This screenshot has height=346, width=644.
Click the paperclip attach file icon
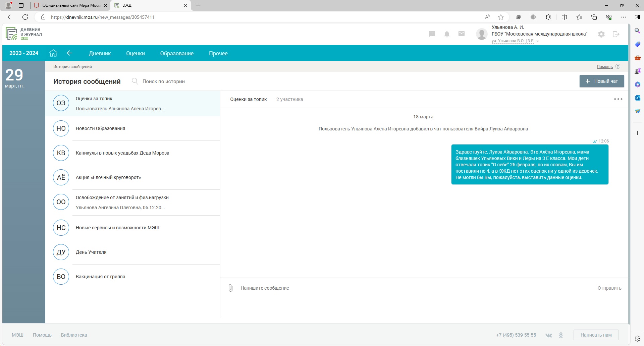click(x=230, y=288)
